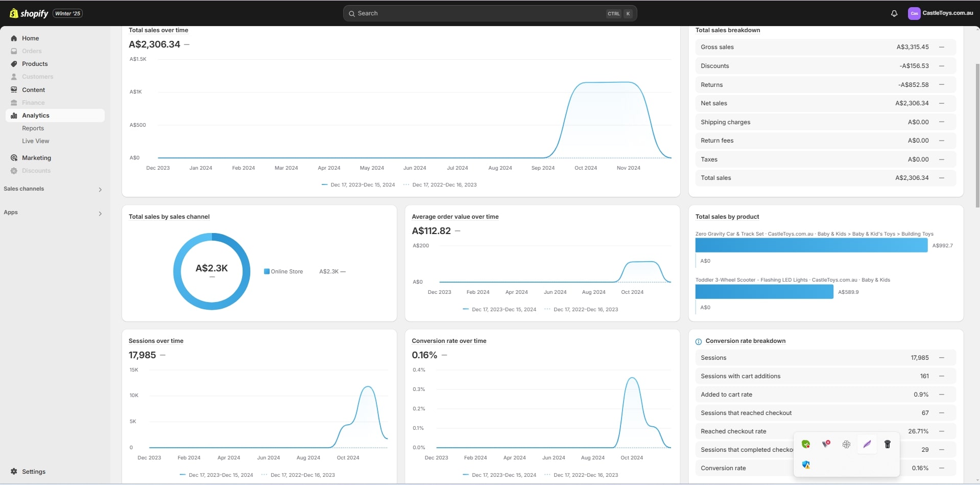Viewport: 980px width, 485px height.
Task: Open the notifications bell
Action: (x=894, y=14)
